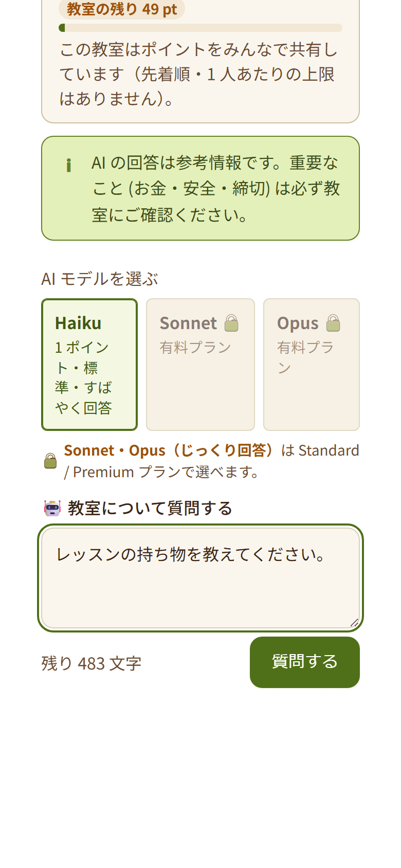Image resolution: width=401 pixels, height=868 pixels.
Task: Select the Haiku model option
Action: tap(89, 365)
